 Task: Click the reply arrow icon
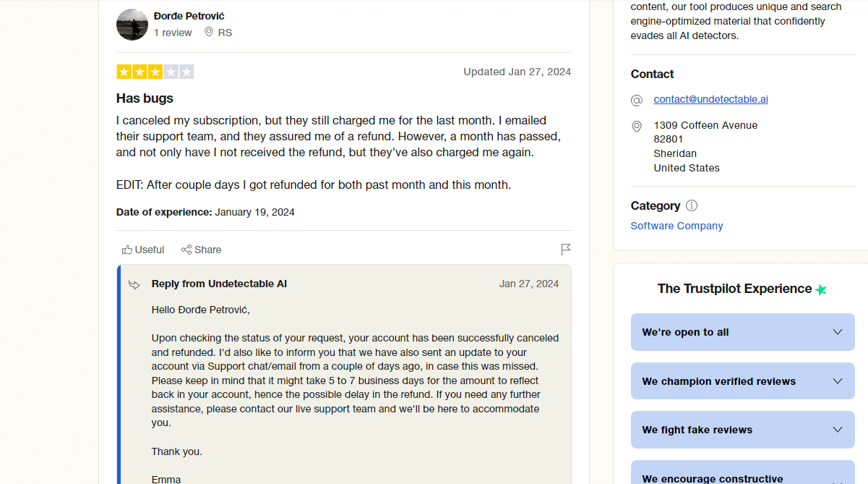click(x=134, y=284)
